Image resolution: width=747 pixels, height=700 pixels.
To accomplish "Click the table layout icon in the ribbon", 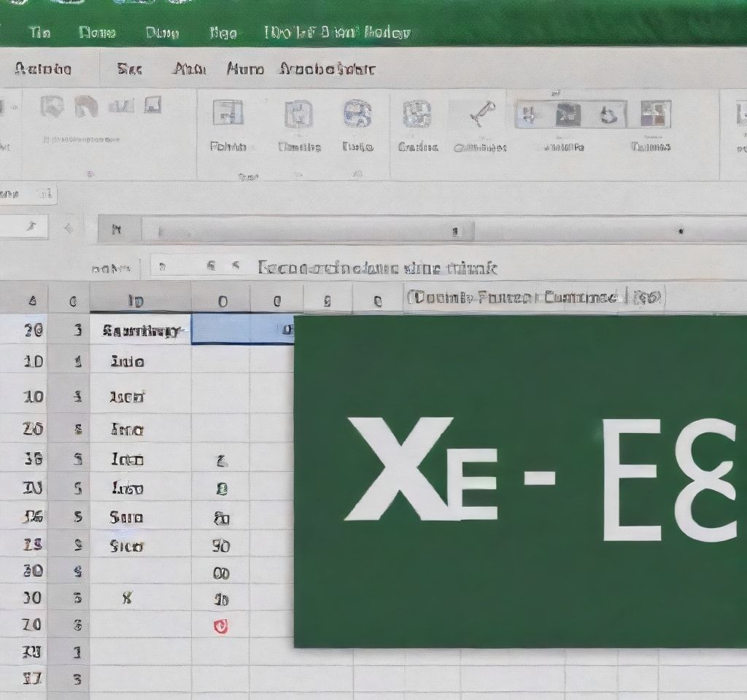I will 228,113.
